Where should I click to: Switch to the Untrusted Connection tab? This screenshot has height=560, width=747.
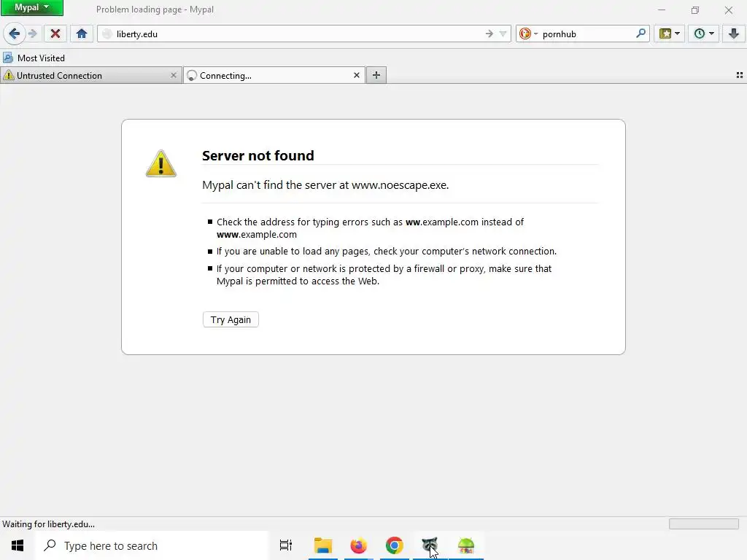pyautogui.click(x=90, y=75)
